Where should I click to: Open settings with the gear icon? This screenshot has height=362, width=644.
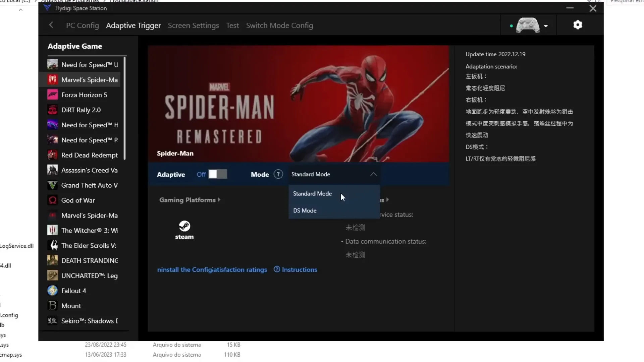pos(578,25)
